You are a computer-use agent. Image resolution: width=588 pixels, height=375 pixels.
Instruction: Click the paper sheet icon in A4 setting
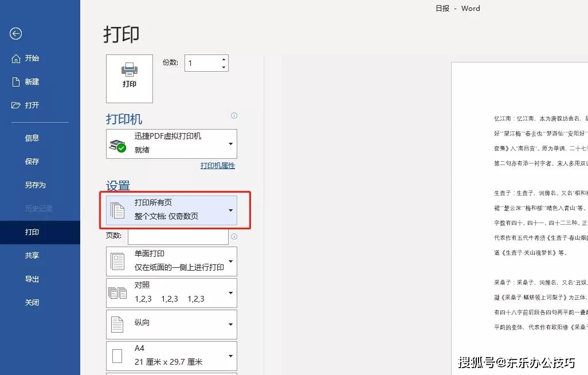(117, 356)
